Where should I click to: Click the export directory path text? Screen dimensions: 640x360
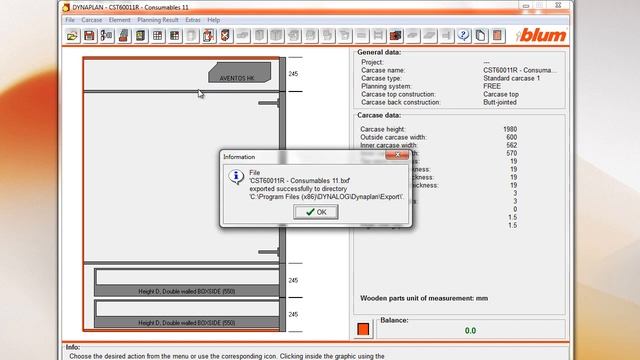pyautogui.click(x=327, y=197)
